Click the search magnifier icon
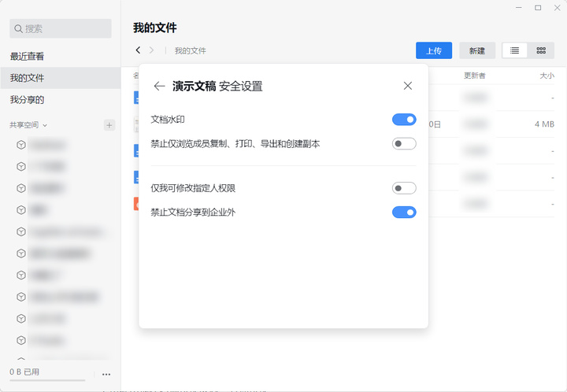This screenshot has width=567, height=392. click(18, 28)
